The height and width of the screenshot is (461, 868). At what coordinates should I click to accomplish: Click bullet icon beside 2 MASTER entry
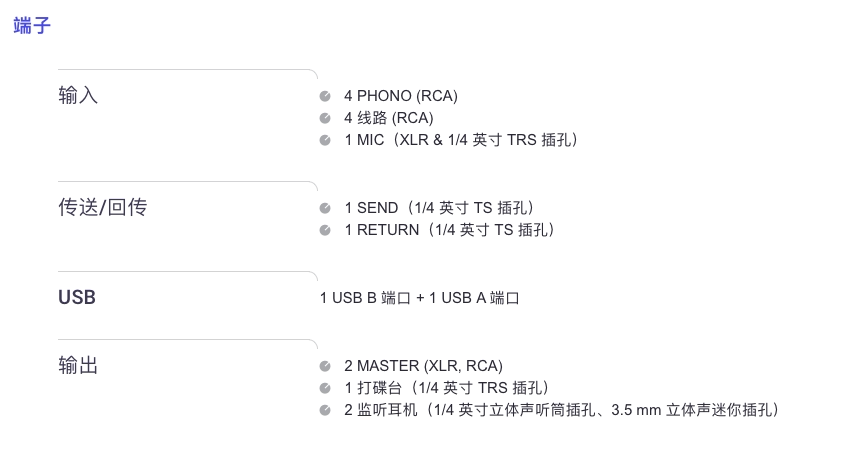(325, 366)
